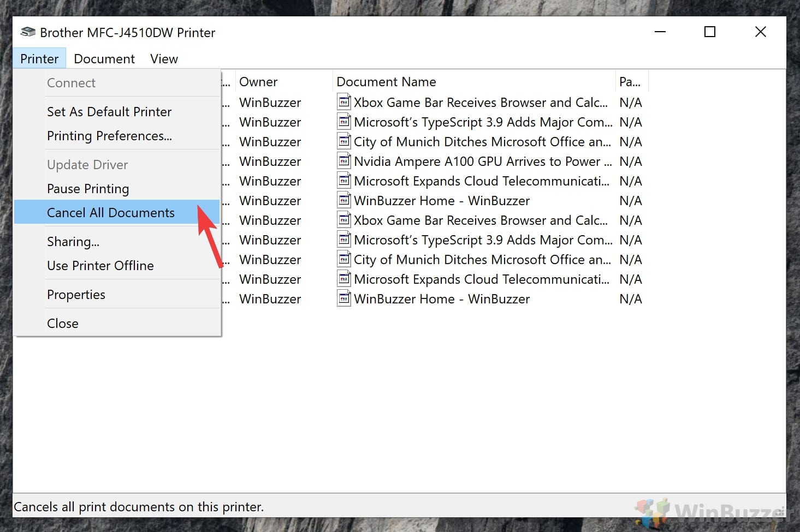800x532 pixels.
Task: Open printer Properties entry
Action: point(117,294)
